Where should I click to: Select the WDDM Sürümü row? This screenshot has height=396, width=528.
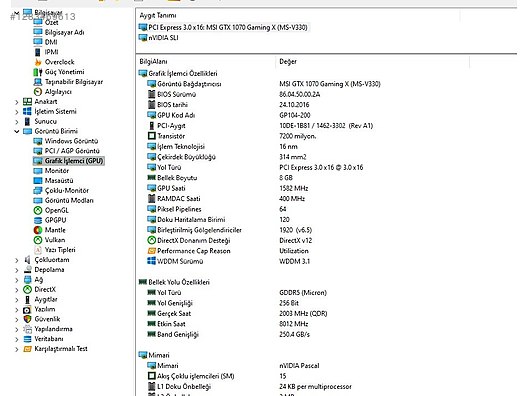pos(180,261)
